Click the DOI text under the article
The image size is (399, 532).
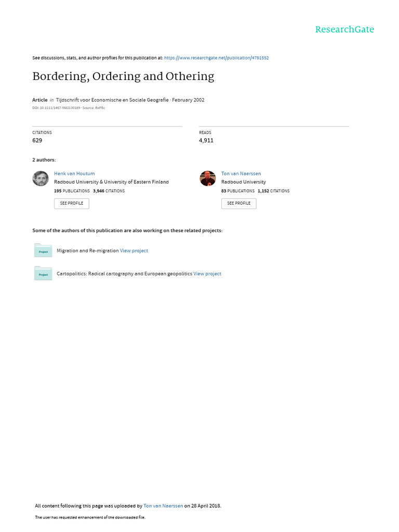pos(56,108)
